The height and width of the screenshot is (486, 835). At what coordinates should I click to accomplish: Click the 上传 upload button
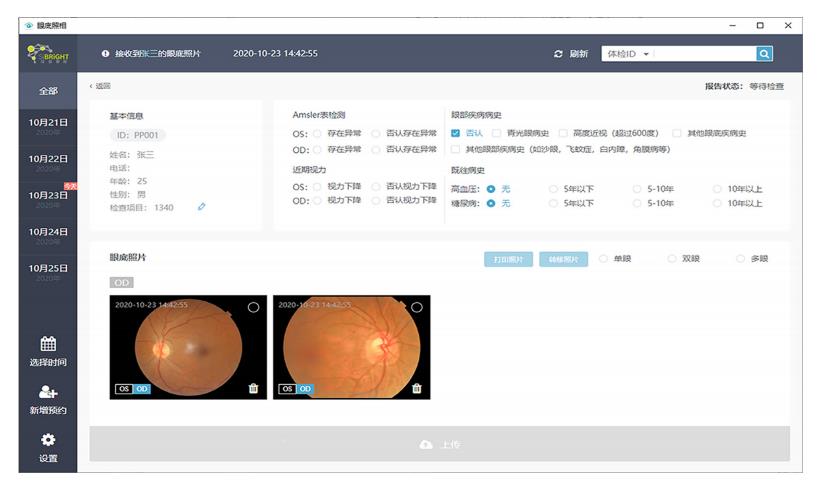[439, 444]
